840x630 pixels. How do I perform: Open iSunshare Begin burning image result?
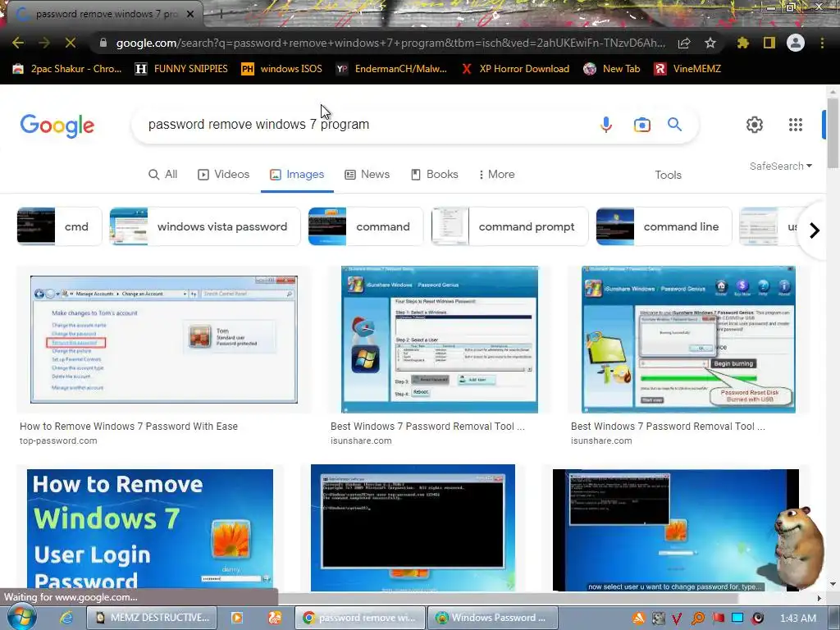point(688,340)
